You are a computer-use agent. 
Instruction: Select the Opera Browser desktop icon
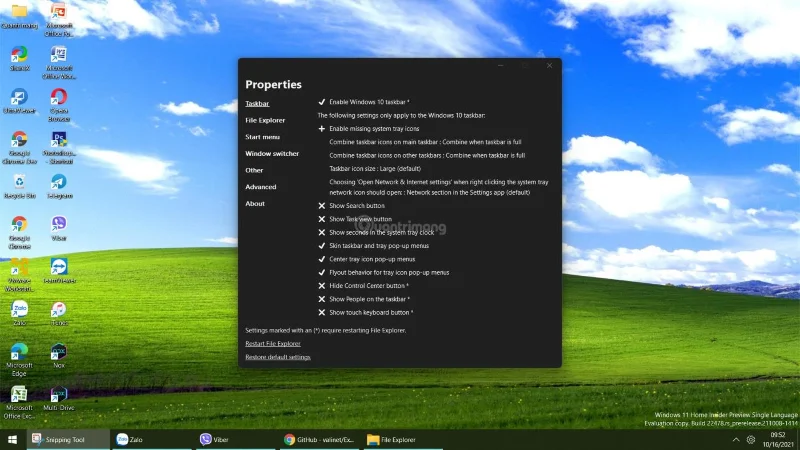59,105
